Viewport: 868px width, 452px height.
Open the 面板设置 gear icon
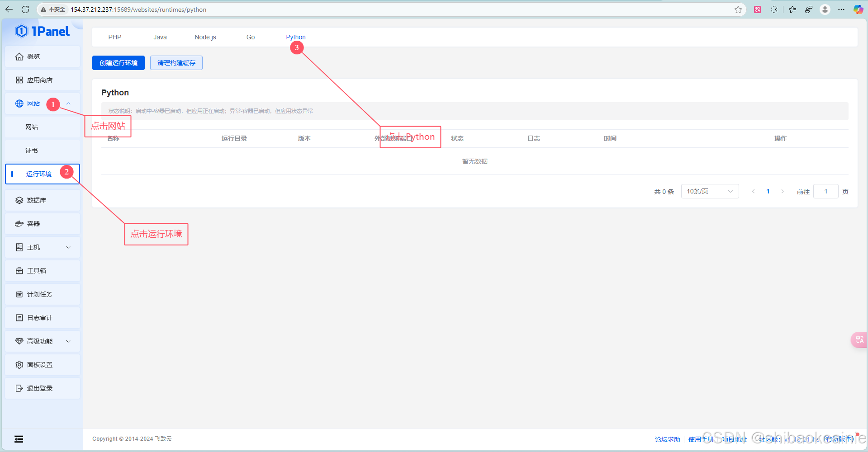tap(19, 365)
